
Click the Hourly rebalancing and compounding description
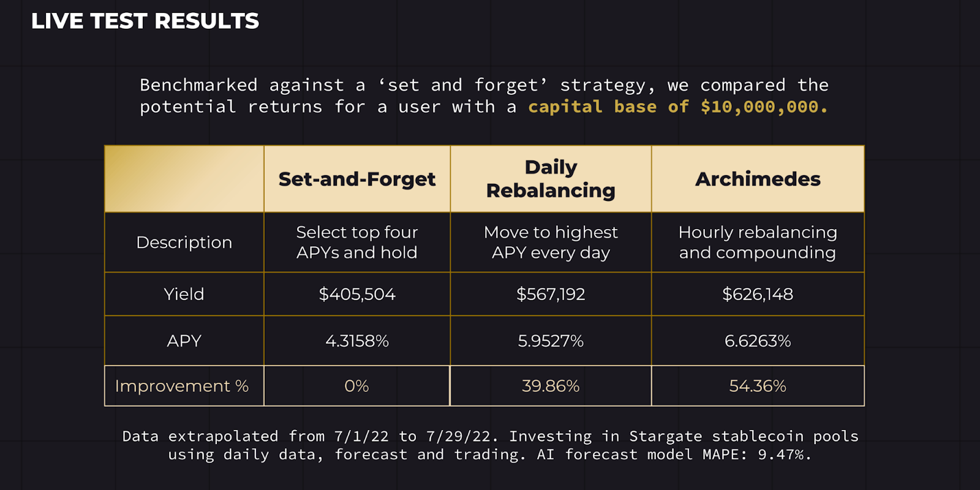758,243
